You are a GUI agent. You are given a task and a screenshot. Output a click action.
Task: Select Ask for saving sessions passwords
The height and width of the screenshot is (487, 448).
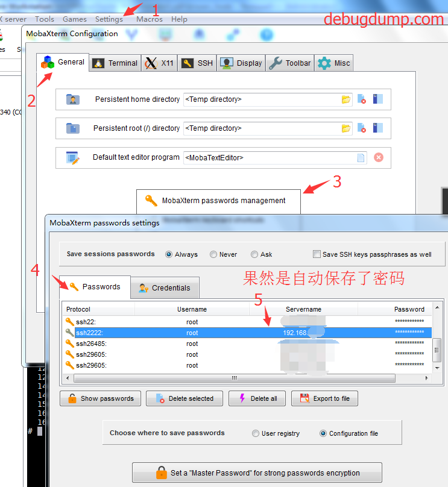pyautogui.click(x=254, y=254)
